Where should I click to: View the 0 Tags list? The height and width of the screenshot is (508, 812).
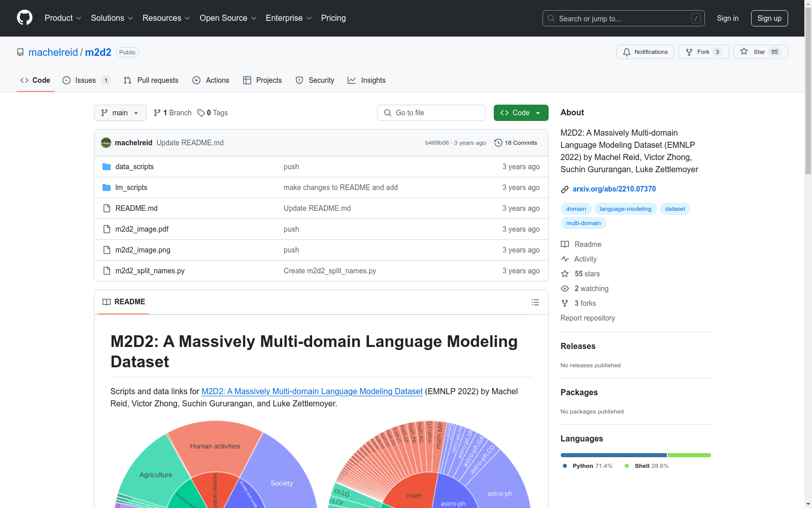click(x=213, y=113)
